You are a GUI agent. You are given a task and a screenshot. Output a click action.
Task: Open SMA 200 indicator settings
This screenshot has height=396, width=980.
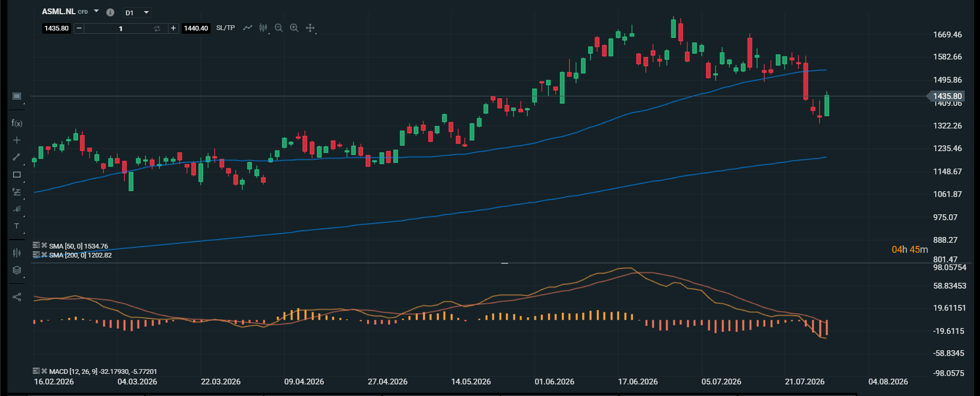36,254
